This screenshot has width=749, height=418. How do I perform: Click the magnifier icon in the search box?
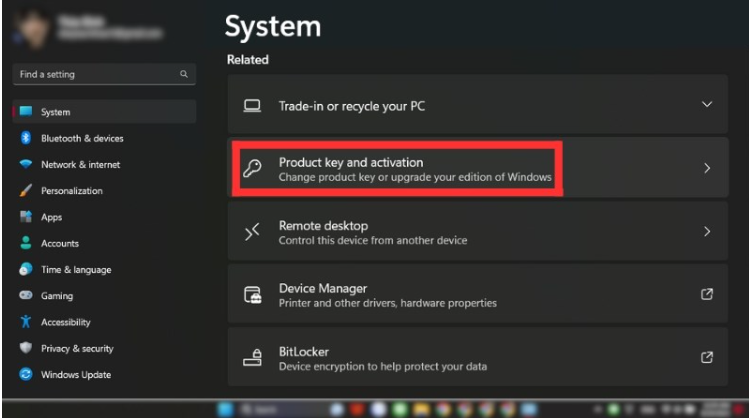(x=184, y=74)
